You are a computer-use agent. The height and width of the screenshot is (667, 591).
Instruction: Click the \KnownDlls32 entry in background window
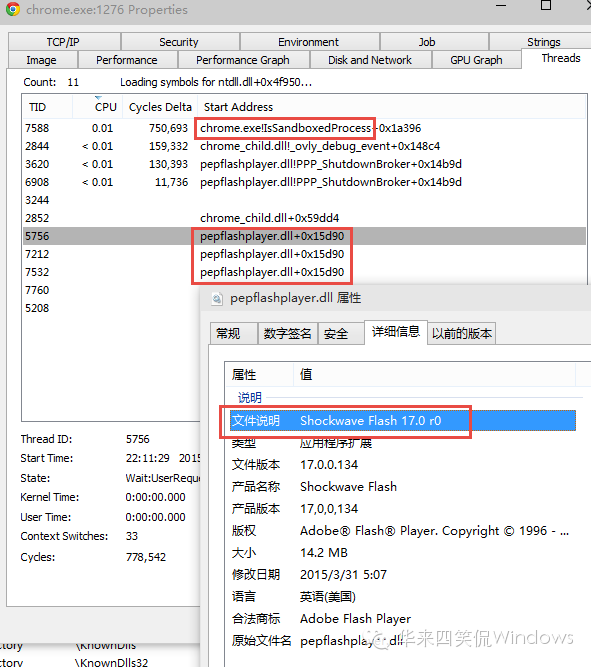coord(111,662)
